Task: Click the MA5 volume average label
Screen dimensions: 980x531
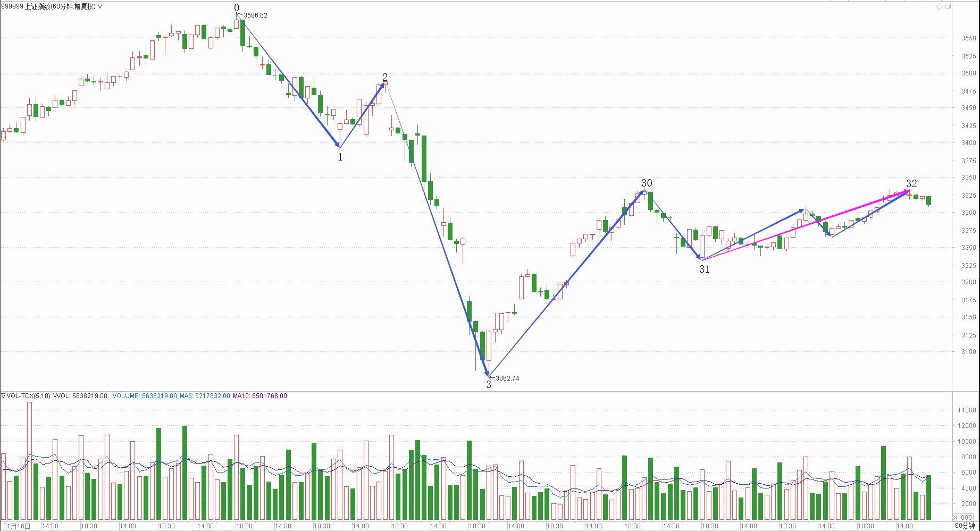Action: click(x=205, y=396)
